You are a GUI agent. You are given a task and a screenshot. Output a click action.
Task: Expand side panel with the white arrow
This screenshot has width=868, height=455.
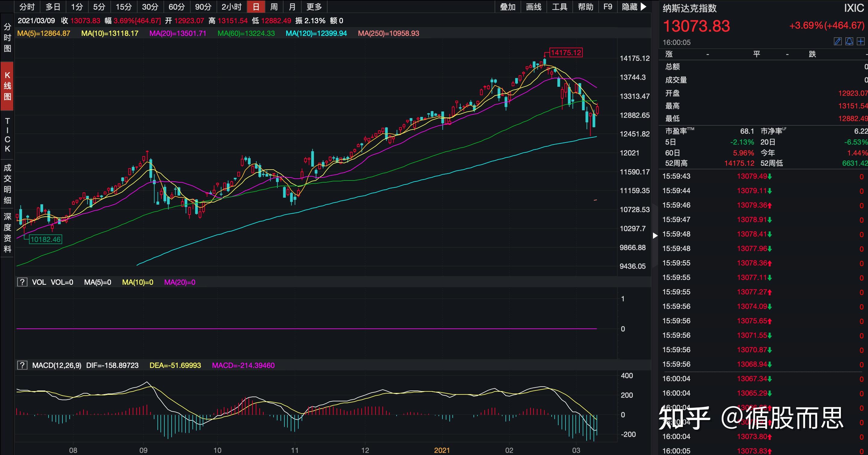[x=655, y=236]
